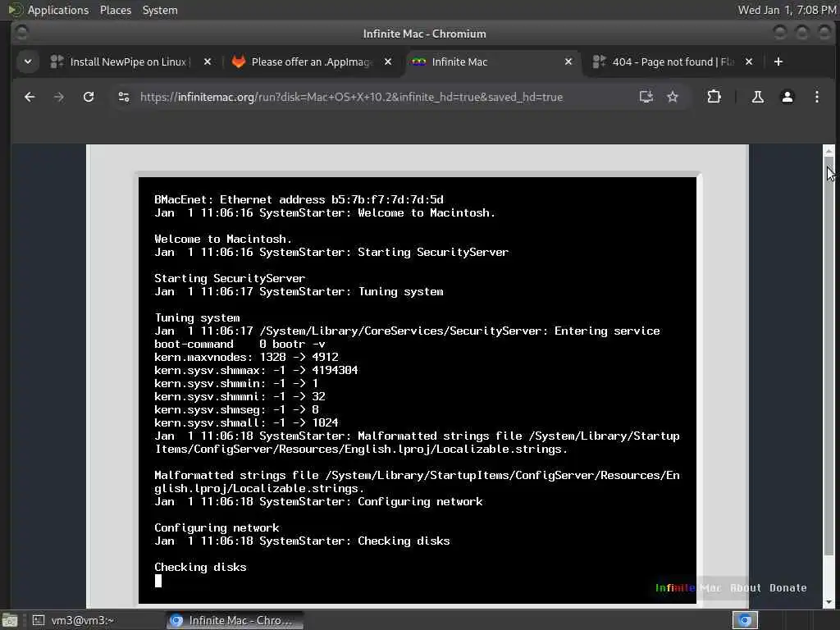Expand the tab search dropdown
Image resolution: width=840 pixels, height=630 pixels.
[x=27, y=62]
